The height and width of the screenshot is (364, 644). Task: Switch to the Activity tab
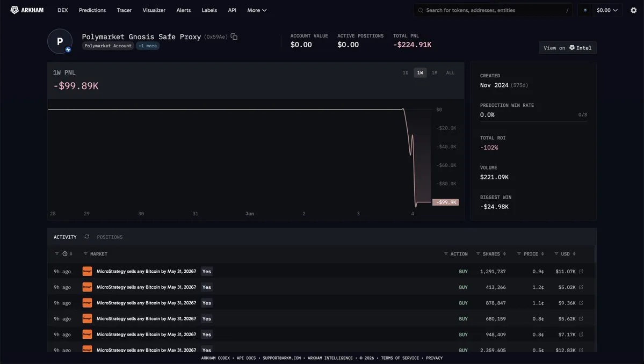pos(65,237)
